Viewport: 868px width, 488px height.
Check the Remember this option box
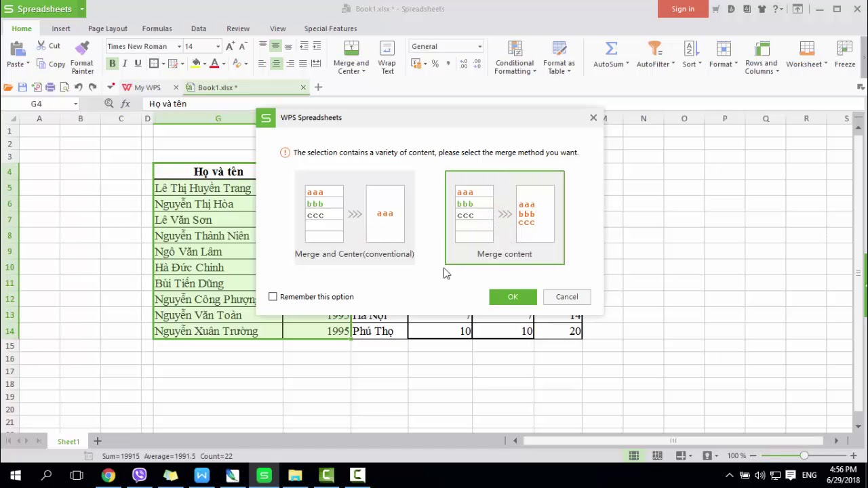273,297
